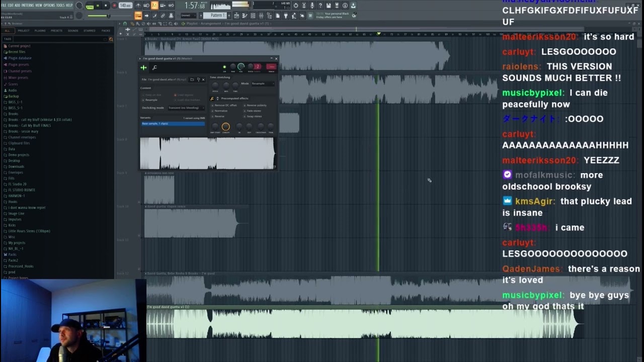Expand Plugin database in browser
The width and height of the screenshot is (644, 362).
(x=20, y=58)
